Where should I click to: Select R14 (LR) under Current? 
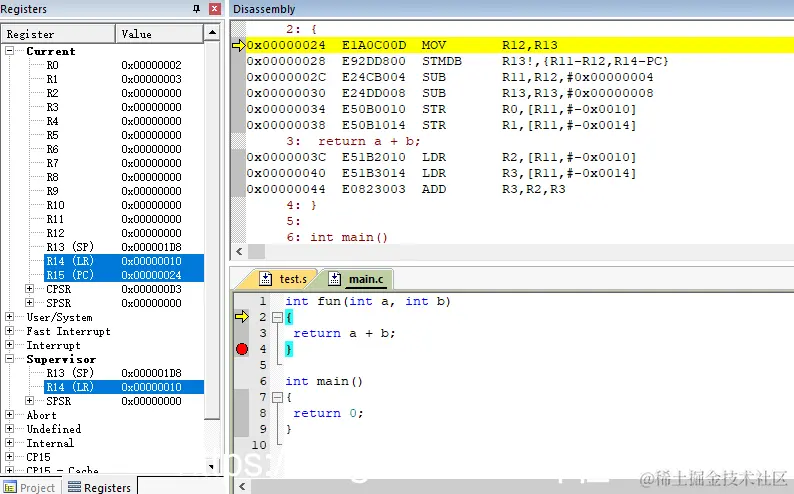(x=124, y=261)
